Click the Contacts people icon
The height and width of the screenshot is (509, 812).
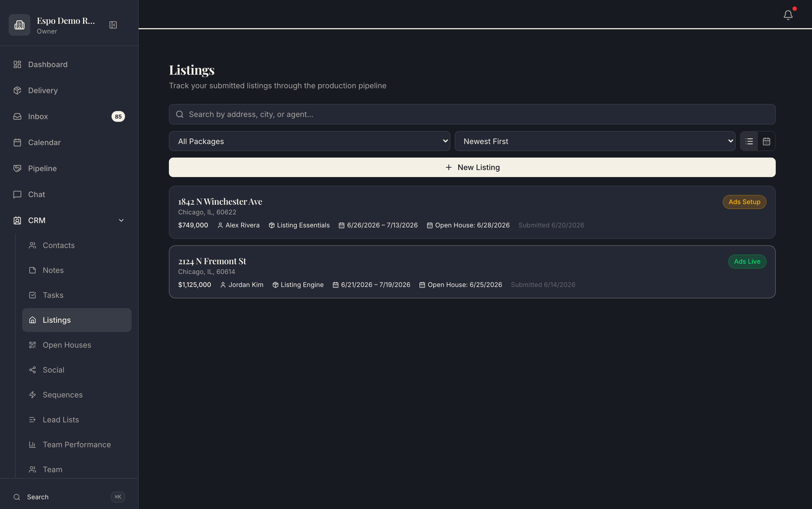click(x=32, y=245)
